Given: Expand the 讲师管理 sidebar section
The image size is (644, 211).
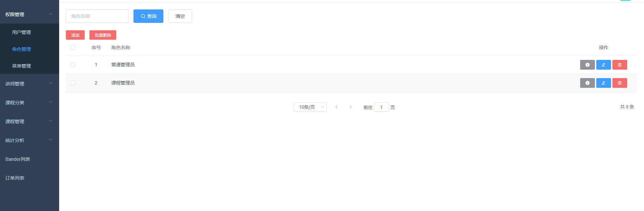Looking at the screenshot, I should coord(30,83).
